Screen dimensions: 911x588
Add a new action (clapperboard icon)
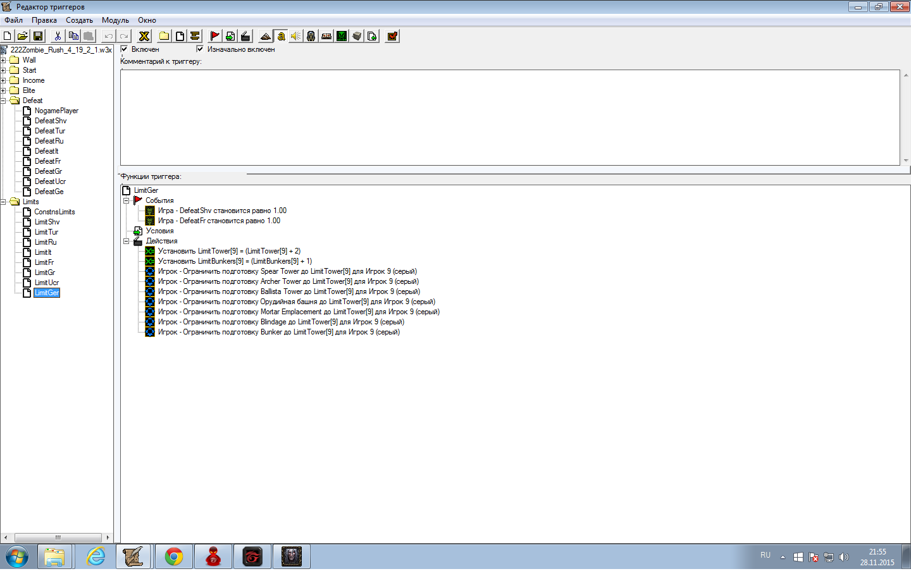(x=245, y=36)
